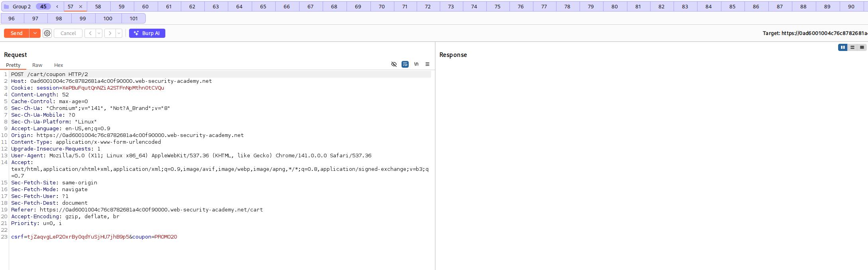Select Repeater tab 80
The height and width of the screenshot is (270, 868).
pos(615,7)
